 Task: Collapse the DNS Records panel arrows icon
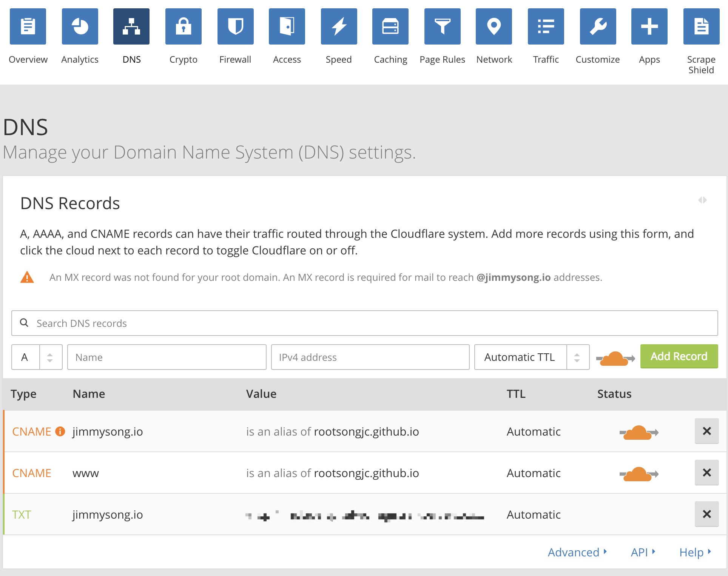click(702, 200)
